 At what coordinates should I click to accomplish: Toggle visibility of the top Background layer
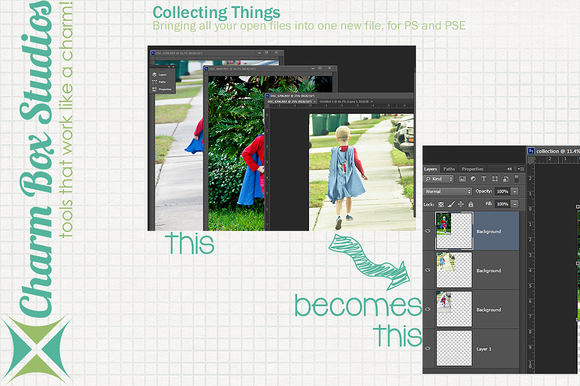pyautogui.click(x=428, y=231)
